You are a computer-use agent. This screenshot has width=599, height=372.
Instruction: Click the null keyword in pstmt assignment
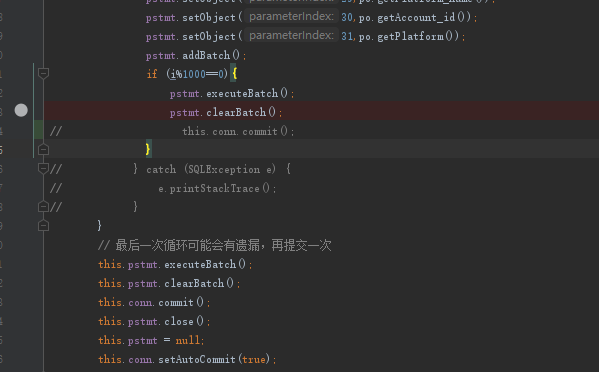[188, 340]
